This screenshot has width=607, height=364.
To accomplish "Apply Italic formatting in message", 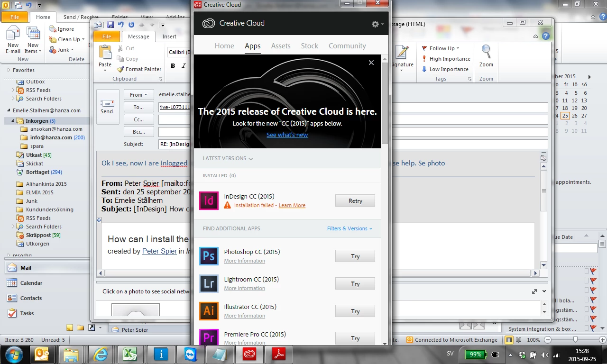I will (184, 66).
